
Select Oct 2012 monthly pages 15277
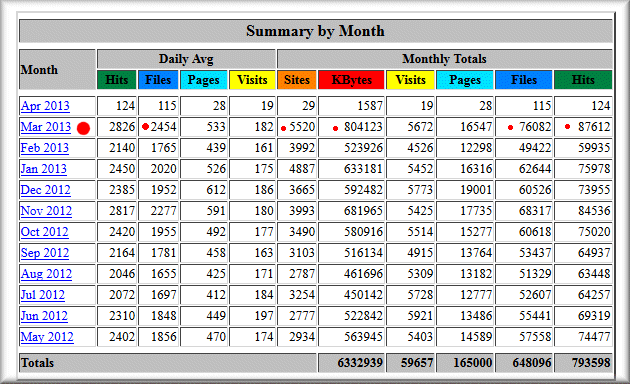(x=476, y=232)
